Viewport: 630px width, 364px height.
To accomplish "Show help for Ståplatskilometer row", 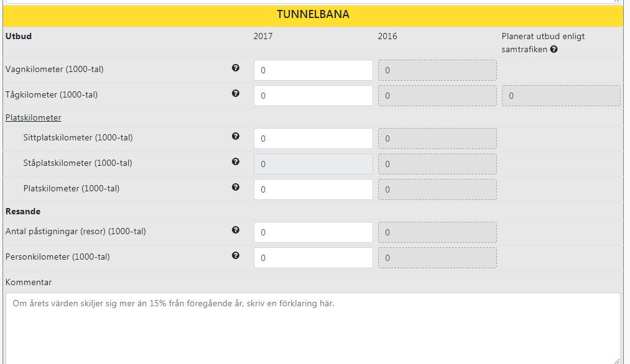I will pos(236,162).
